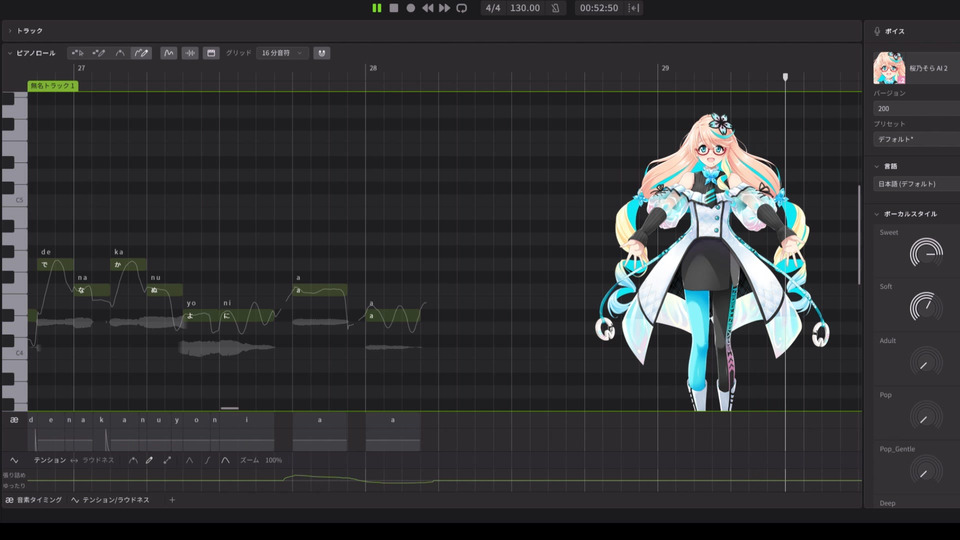Open the プリセット デフォルト dropdown
960x540 pixels.
(x=917, y=140)
